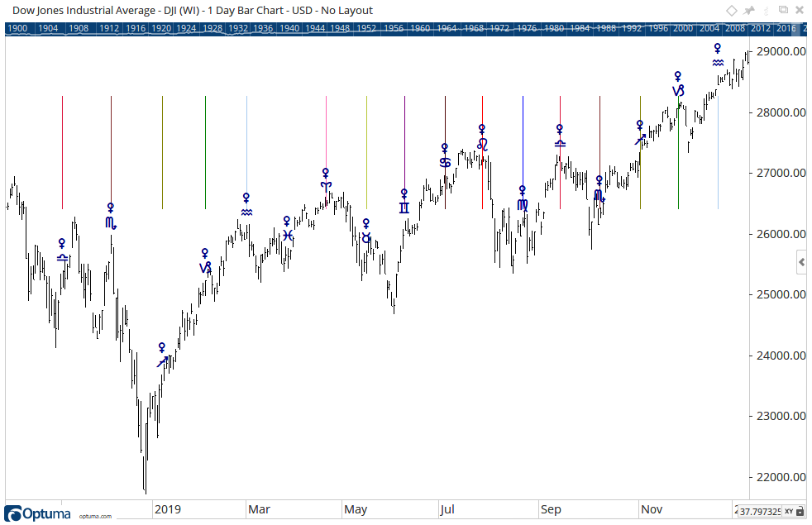This screenshot has width=812, height=525.
Task: Select Venus in Scorpio glyph near October 2019
Action: pos(599,189)
